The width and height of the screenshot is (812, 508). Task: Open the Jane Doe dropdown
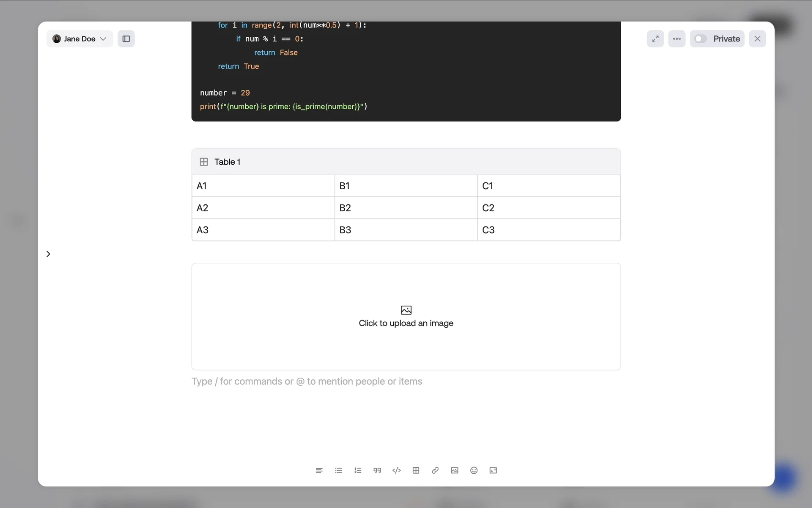(x=80, y=39)
